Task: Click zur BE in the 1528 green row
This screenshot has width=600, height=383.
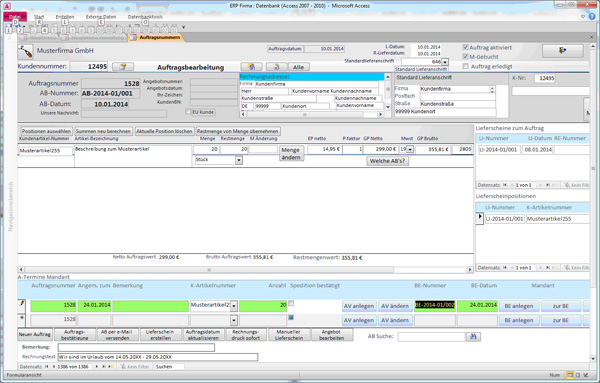Action: (560, 306)
